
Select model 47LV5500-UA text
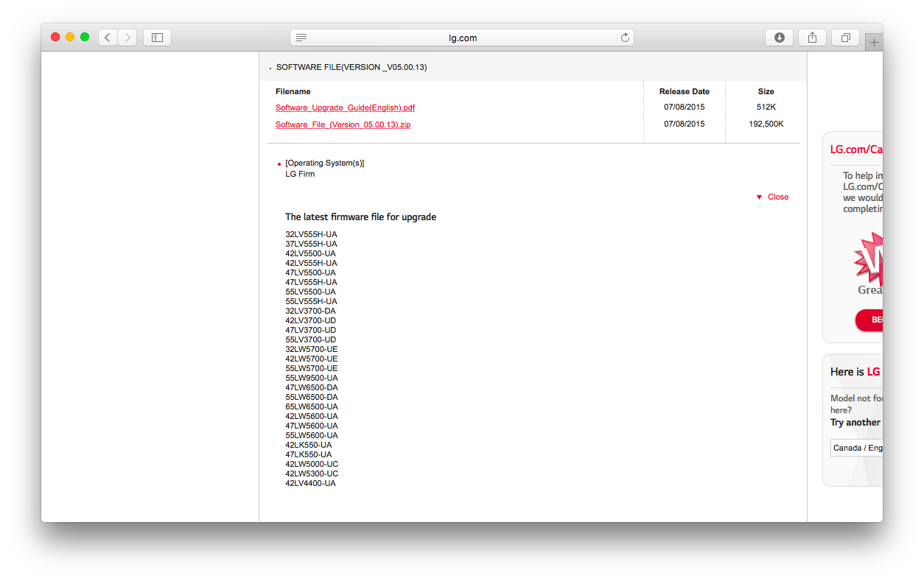310,272
